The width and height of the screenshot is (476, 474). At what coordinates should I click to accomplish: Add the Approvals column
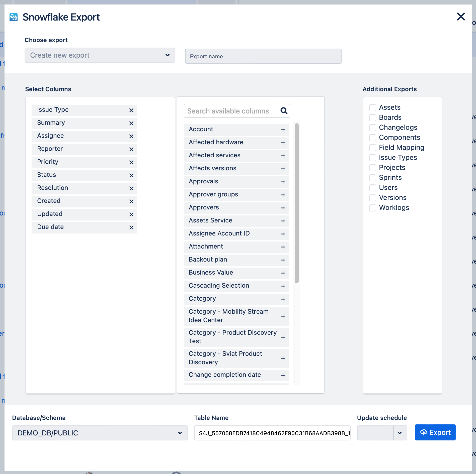point(283,182)
